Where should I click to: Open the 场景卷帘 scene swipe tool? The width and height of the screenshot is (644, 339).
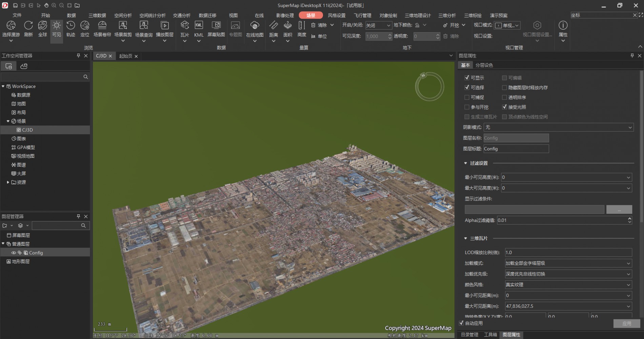[x=102, y=29]
